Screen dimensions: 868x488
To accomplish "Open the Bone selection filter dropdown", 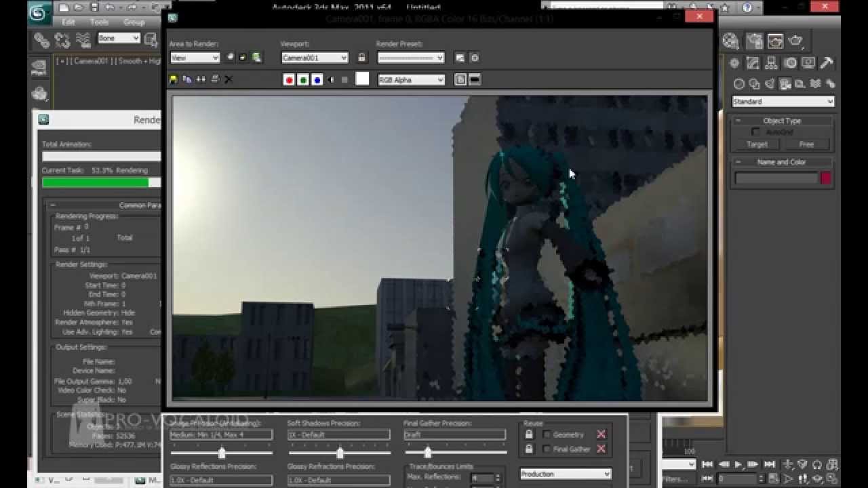I will pyautogui.click(x=119, y=39).
